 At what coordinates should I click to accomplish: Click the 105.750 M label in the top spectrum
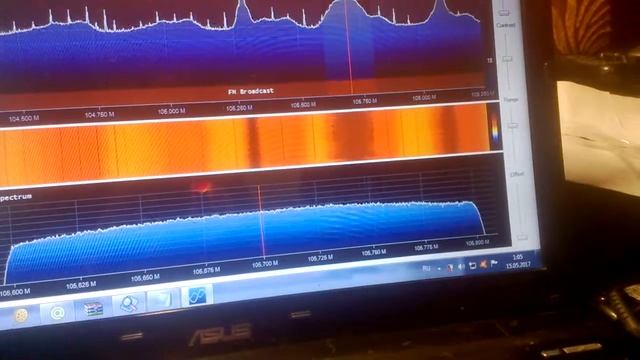pos(364,101)
